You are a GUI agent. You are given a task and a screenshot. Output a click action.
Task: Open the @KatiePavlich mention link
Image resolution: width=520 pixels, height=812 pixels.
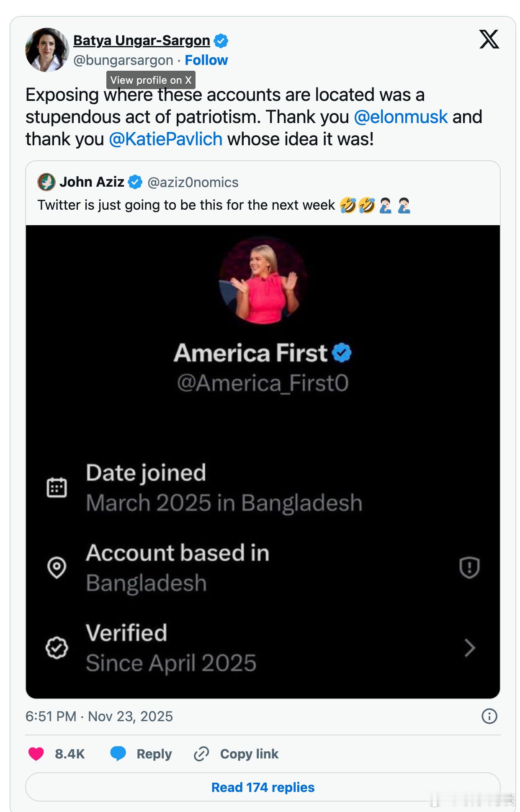point(165,139)
